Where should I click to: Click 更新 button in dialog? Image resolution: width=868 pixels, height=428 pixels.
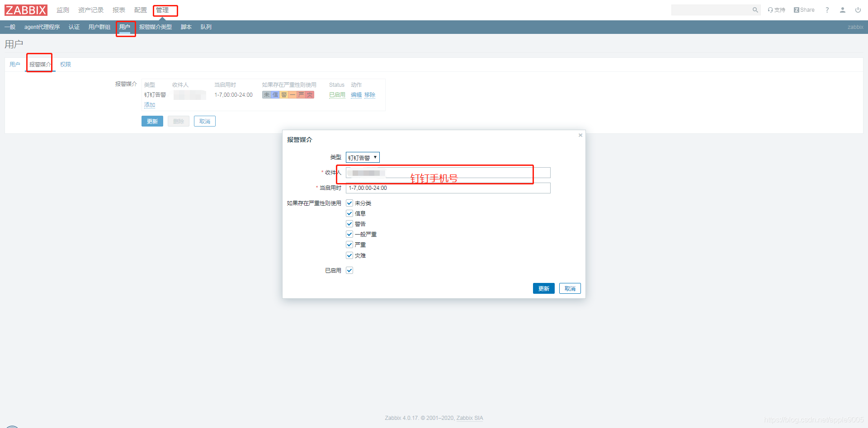(x=544, y=288)
